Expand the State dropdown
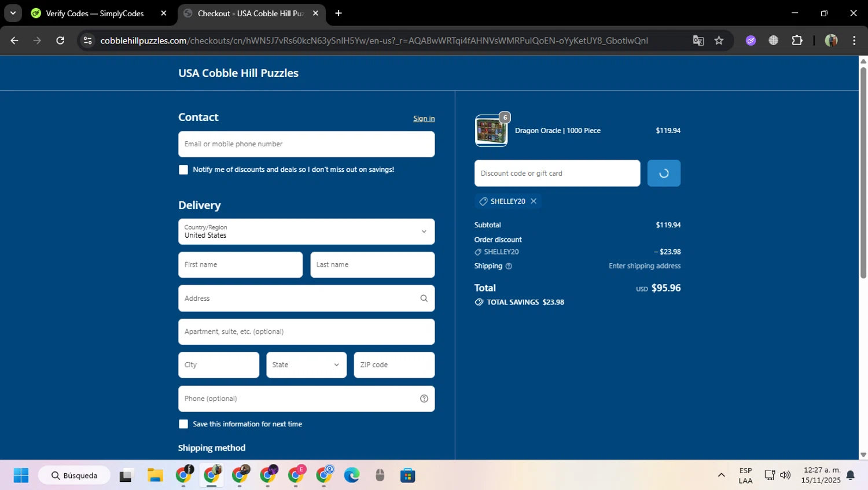Viewport: 868px width, 490px height. pyautogui.click(x=306, y=365)
